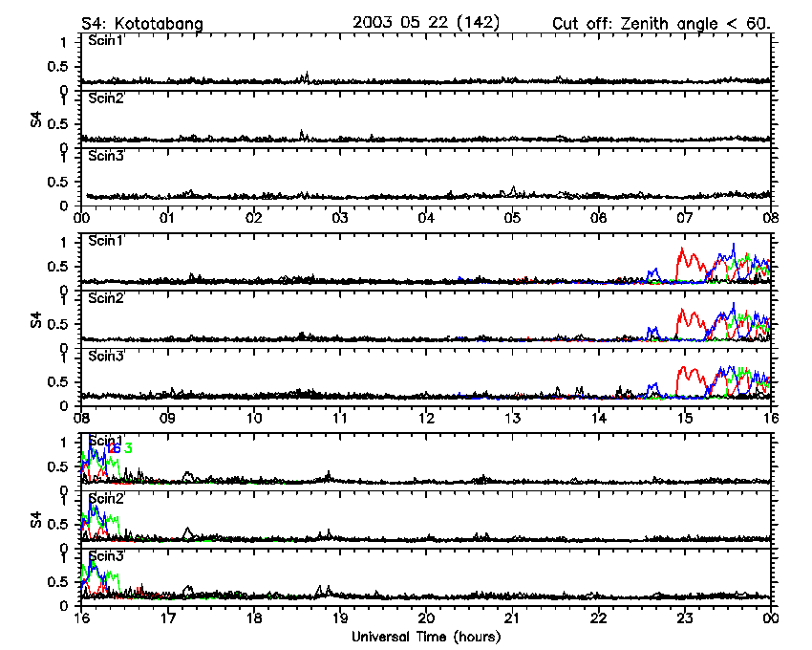Click the hour tick label '06'

pos(599,218)
